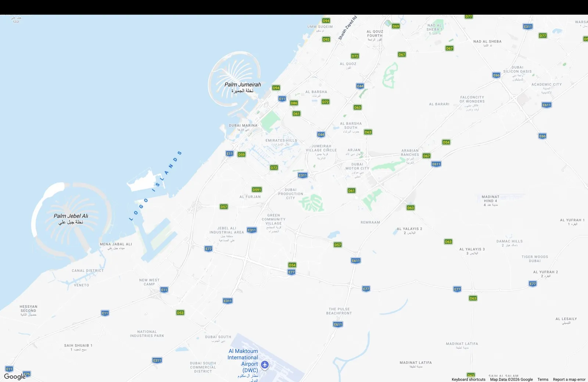Image resolution: width=588 pixels, height=382 pixels.
Task: Click the Mena Jabal Ali label
Action: point(116,246)
